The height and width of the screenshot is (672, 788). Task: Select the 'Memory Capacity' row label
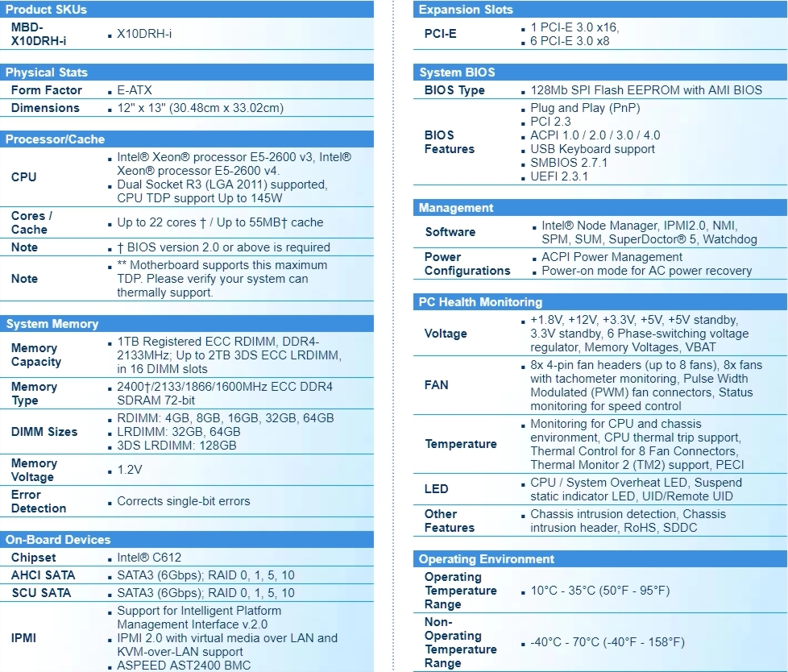(36, 355)
